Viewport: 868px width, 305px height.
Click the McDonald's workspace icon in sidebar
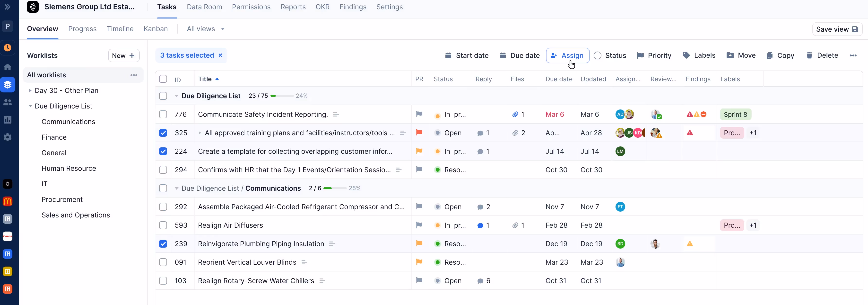[x=8, y=201]
